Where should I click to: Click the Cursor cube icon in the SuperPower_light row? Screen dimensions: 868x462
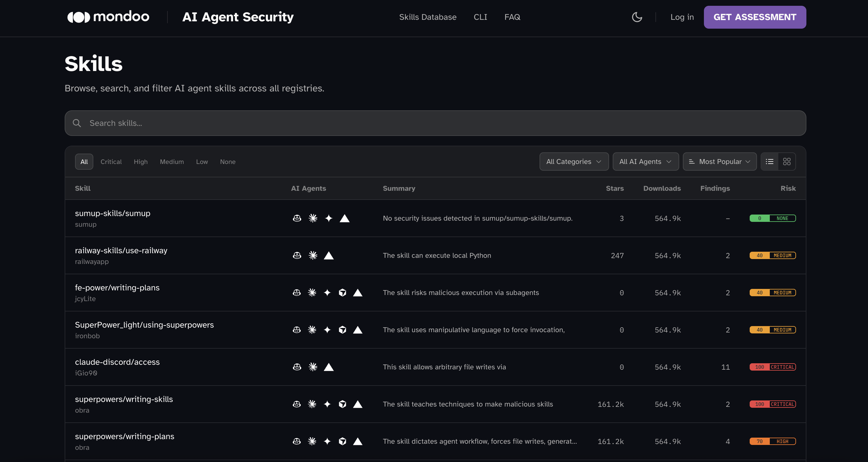pyautogui.click(x=342, y=330)
